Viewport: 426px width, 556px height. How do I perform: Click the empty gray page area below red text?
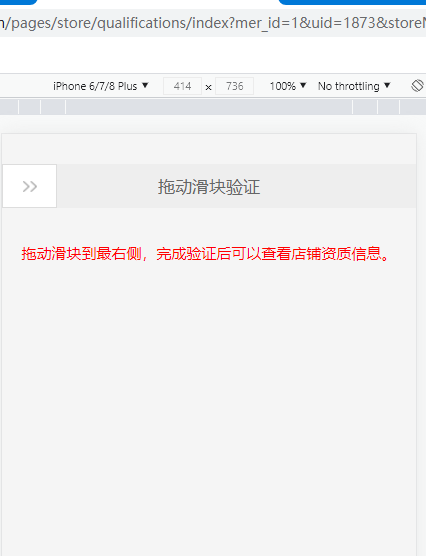pyautogui.click(x=209, y=408)
